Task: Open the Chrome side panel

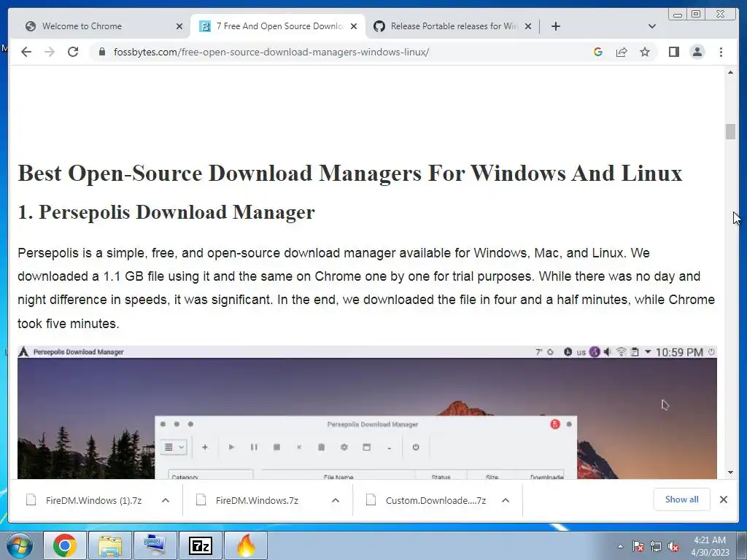Action: [673, 52]
